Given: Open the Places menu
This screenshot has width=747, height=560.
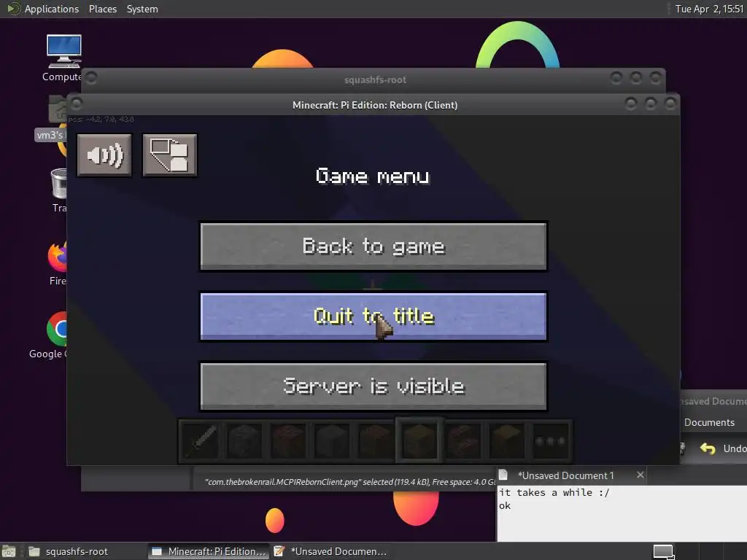Looking at the screenshot, I should pos(103,9).
